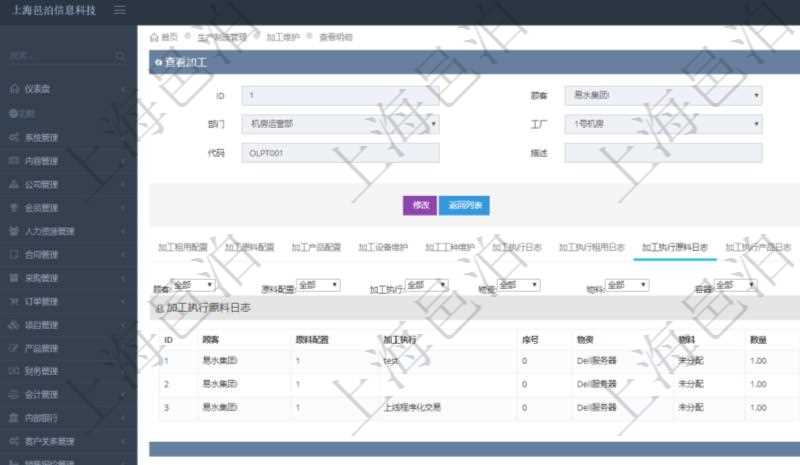This screenshot has width=800, height=465.
Task: Open the 原料配置 filter dropdown
Action: pos(318,285)
